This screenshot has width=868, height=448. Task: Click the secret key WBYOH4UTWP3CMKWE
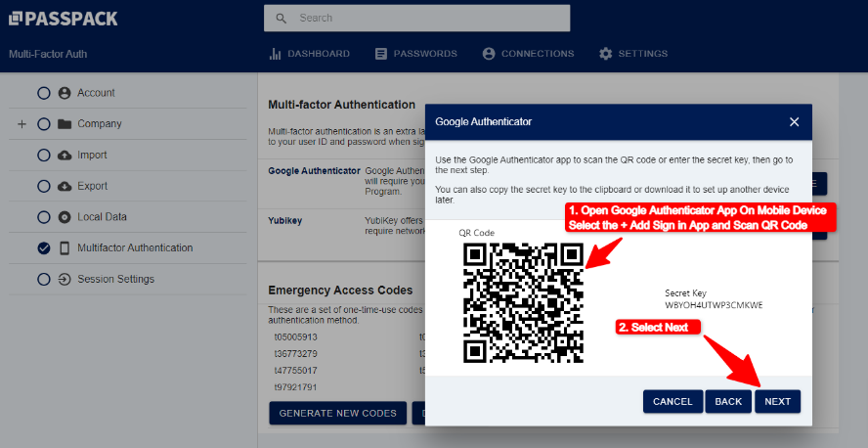[715, 305]
